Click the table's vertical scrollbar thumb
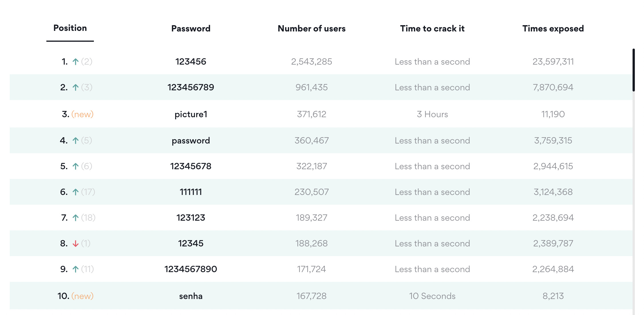This screenshot has width=644, height=315. [x=634, y=70]
